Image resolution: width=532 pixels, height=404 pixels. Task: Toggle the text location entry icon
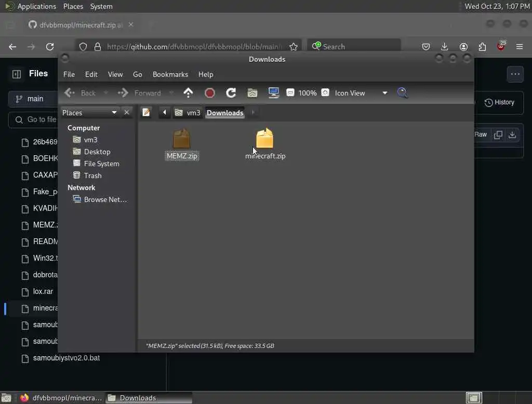pyautogui.click(x=146, y=112)
